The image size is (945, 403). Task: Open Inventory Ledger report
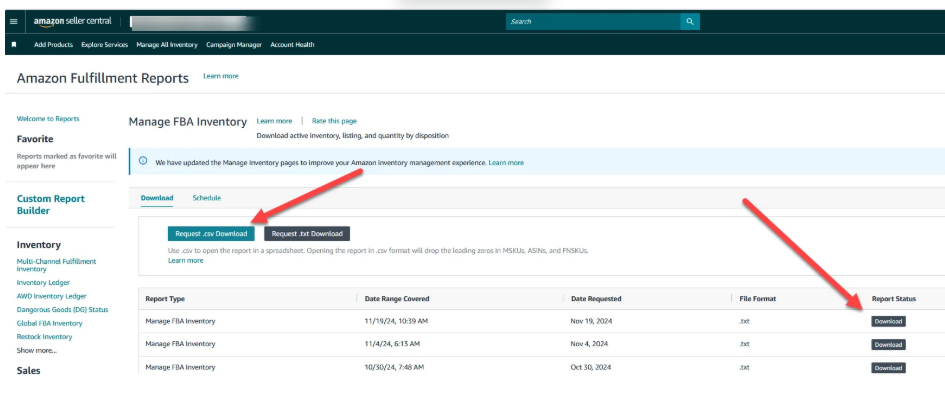(43, 283)
